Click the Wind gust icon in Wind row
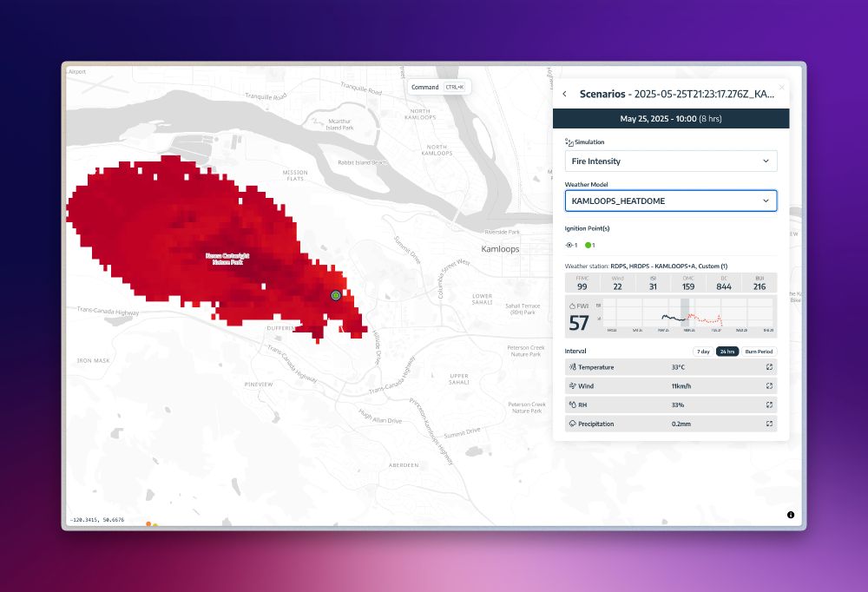Screen dimensions: 868x592 point(572,386)
